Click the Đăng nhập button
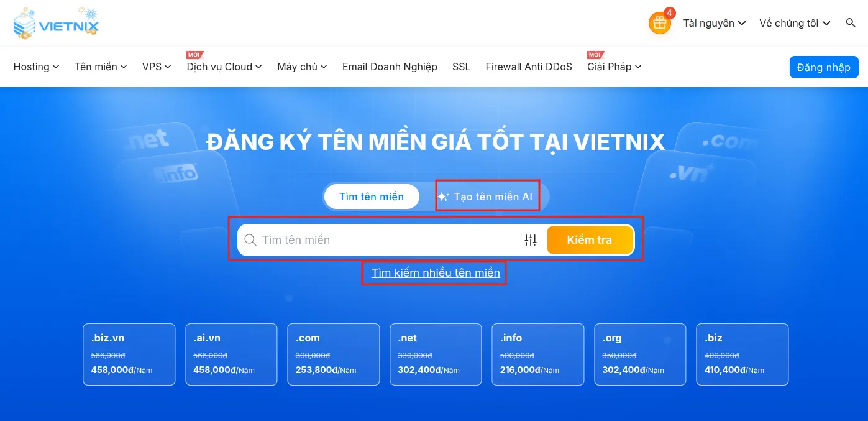Screen dimensions: 868x421 click(824, 67)
